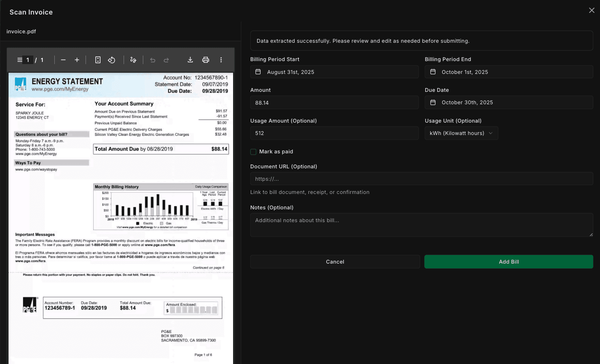The height and width of the screenshot is (364, 600).
Task: Rotate the PDF document counterclockwise
Action: [112, 60]
